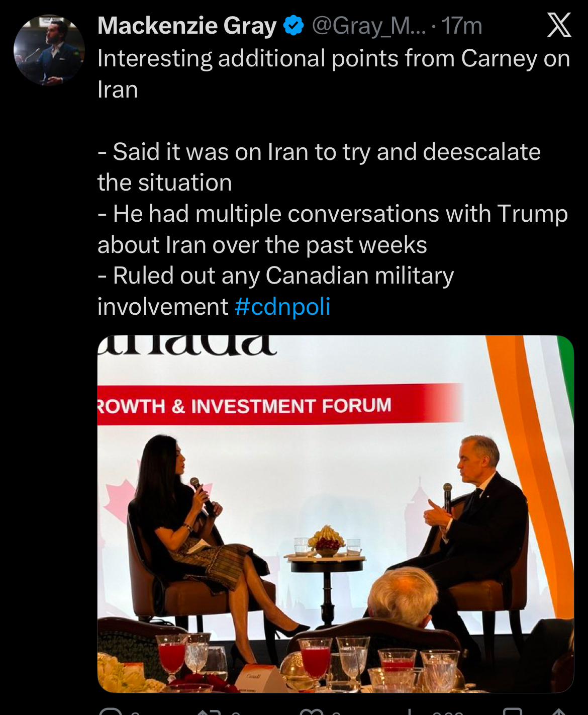Click the views number beside chart icon
The height and width of the screenshot is (715, 588).
point(447,712)
